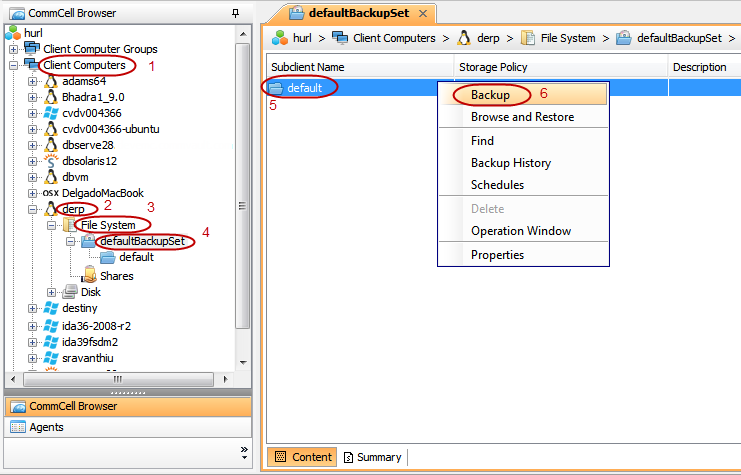Image resolution: width=741 pixels, height=475 pixels.
Task: Click the Windows icon next to destiny
Action: pyautogui.click(x=50, y=309)
